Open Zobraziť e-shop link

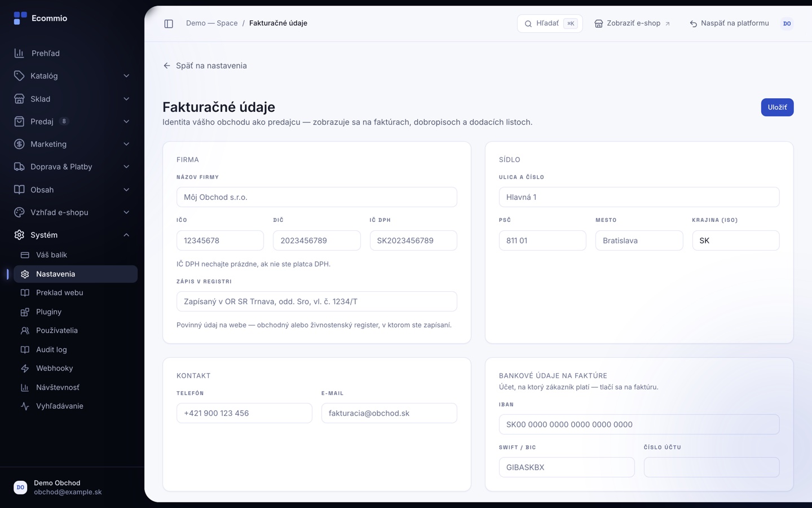[632, 24]
